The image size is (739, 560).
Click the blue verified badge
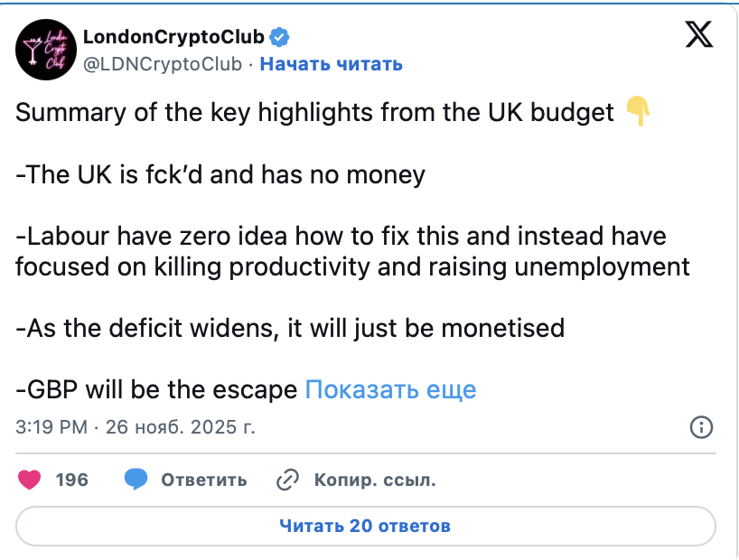tap(281, 37)
